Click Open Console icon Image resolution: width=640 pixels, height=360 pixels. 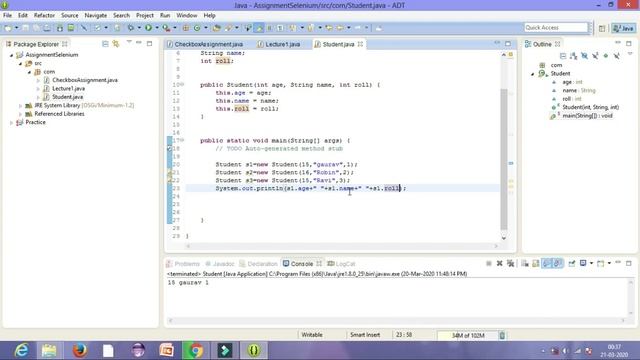[x=600, y=264]
